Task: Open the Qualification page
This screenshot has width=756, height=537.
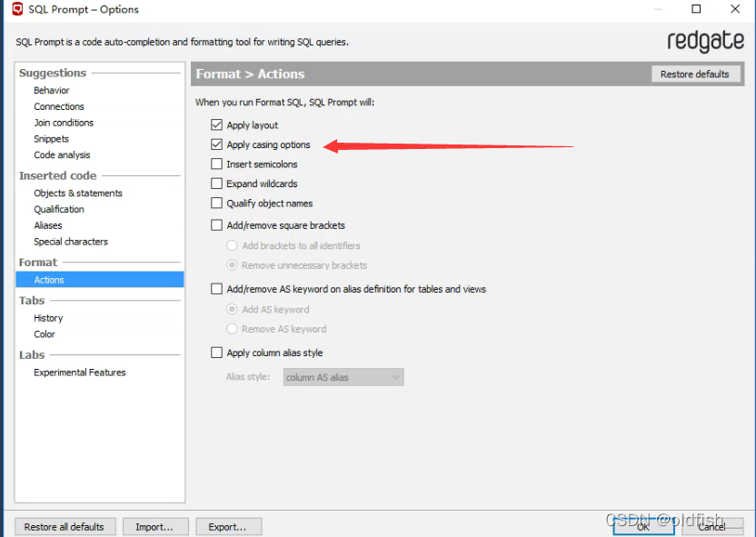Action: 59,209
